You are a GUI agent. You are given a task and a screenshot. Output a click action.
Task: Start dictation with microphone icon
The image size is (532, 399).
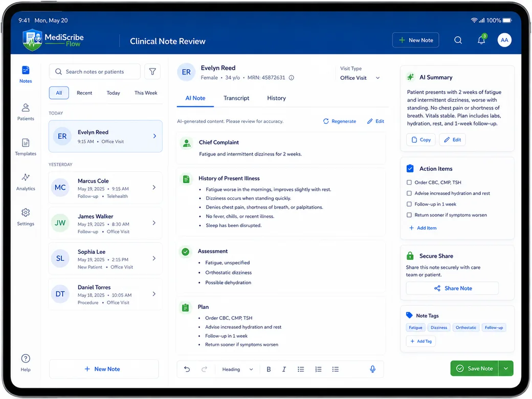click(372, 369)
